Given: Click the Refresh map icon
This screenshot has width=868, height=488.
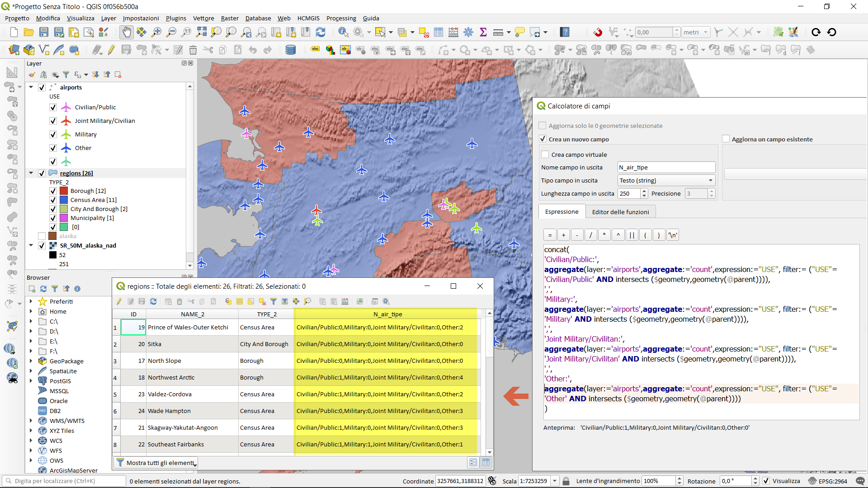Looking at the screenshot, I should point(321,32).
